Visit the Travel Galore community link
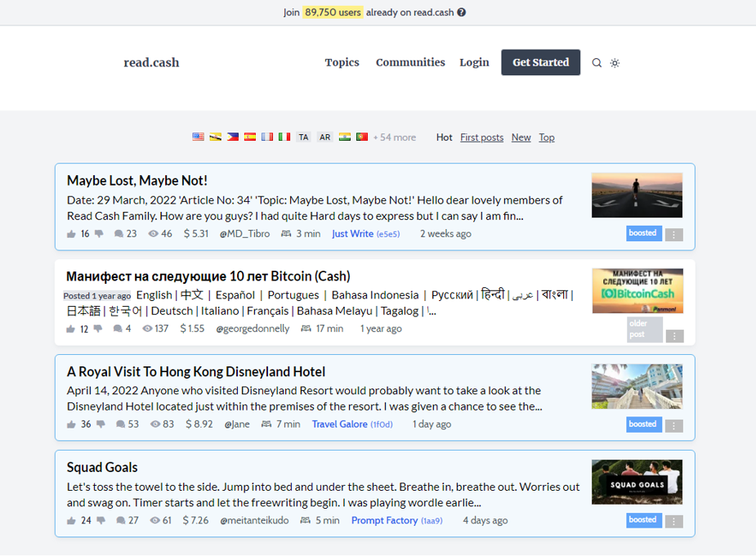Image resolution: width=756 pixels, height=557 pixels. point(352,424)
